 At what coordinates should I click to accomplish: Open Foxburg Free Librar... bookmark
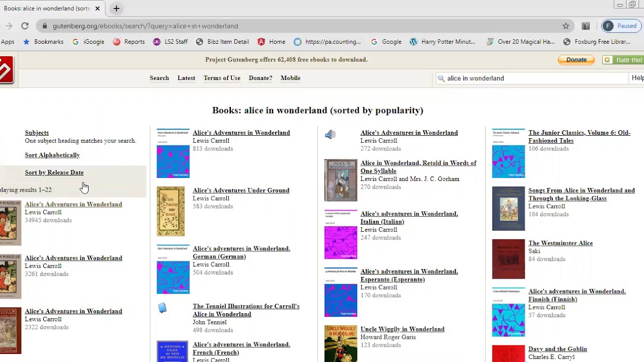(597, 42)
